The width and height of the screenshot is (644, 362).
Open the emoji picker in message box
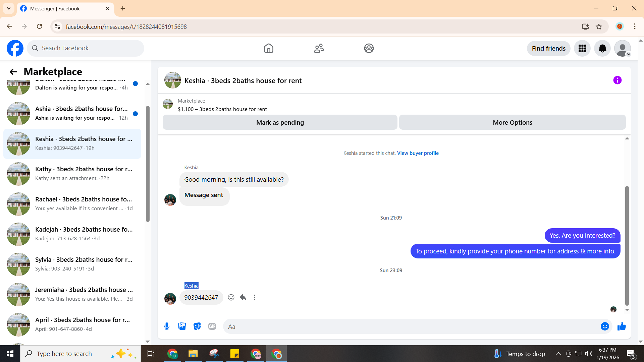(604, 326)
